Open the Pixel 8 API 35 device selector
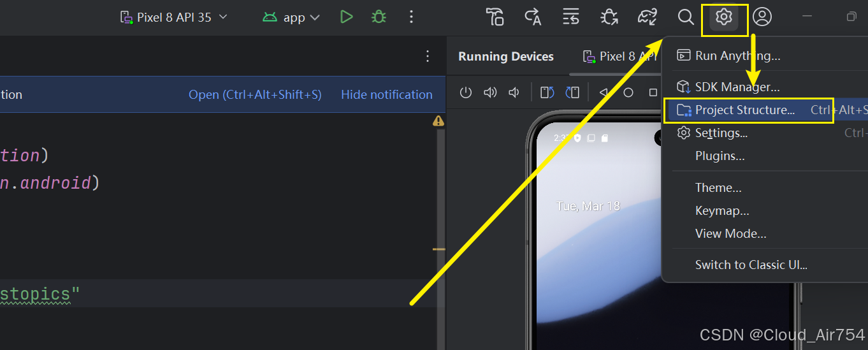This screenshot has width=868, height=350. click(174, 17)
